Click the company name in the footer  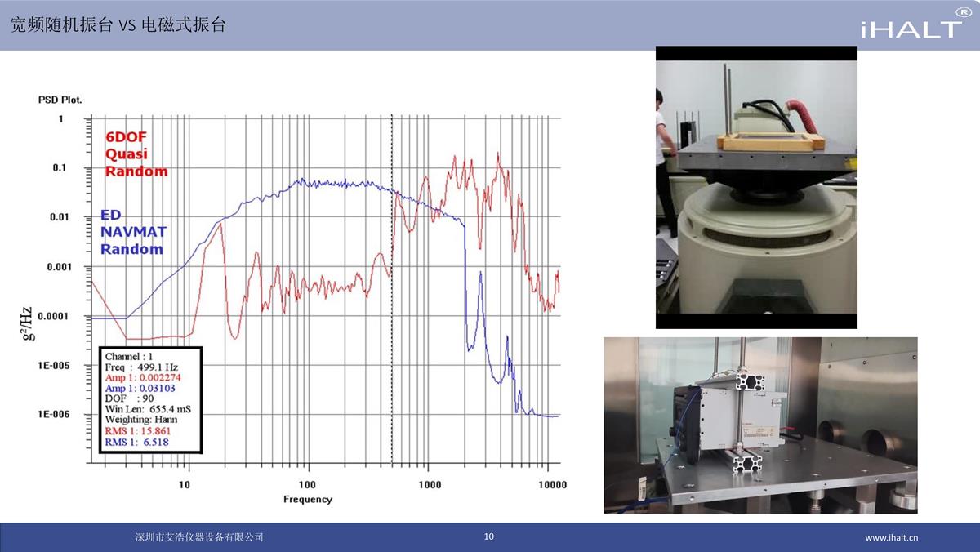pyautogui.click(x=199, y=537)
